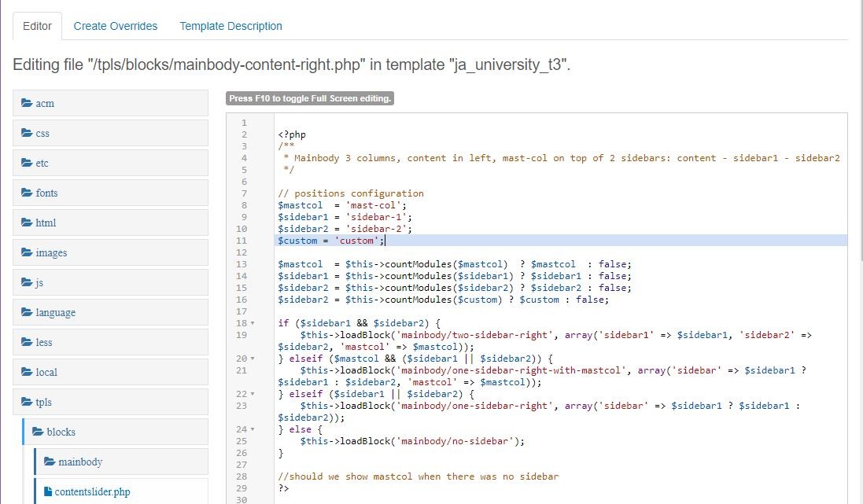Screen dimensions: 863x504
Task: Click the contentslider.php file icon
Action: tap(48, 491)
